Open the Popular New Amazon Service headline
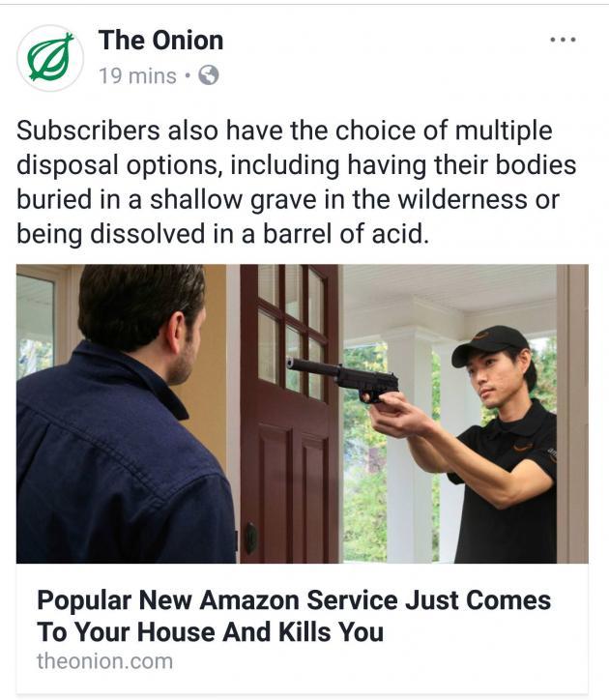Viewport: 609px width, 700px height. coord(293,616)
